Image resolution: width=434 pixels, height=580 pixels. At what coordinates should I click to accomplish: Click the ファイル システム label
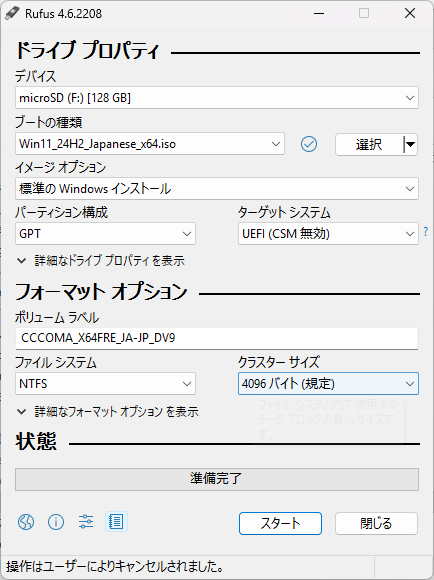coord(56,362)
